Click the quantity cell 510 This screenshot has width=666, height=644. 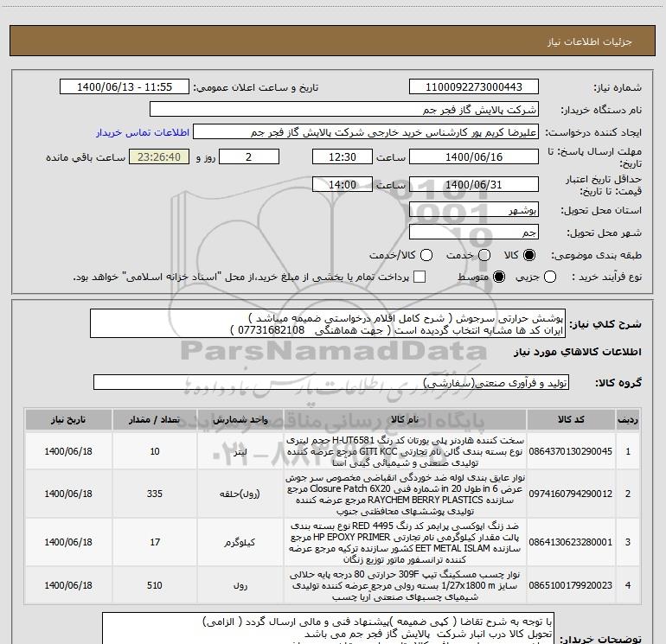click(x=155, y=585)
